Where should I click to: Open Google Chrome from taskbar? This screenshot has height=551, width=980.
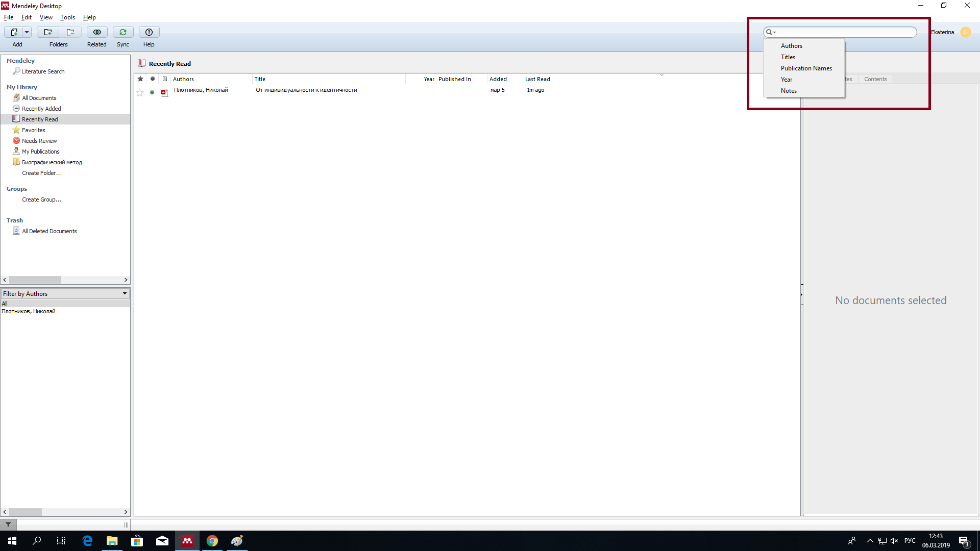pyautogui.click(x=212, y=541)
